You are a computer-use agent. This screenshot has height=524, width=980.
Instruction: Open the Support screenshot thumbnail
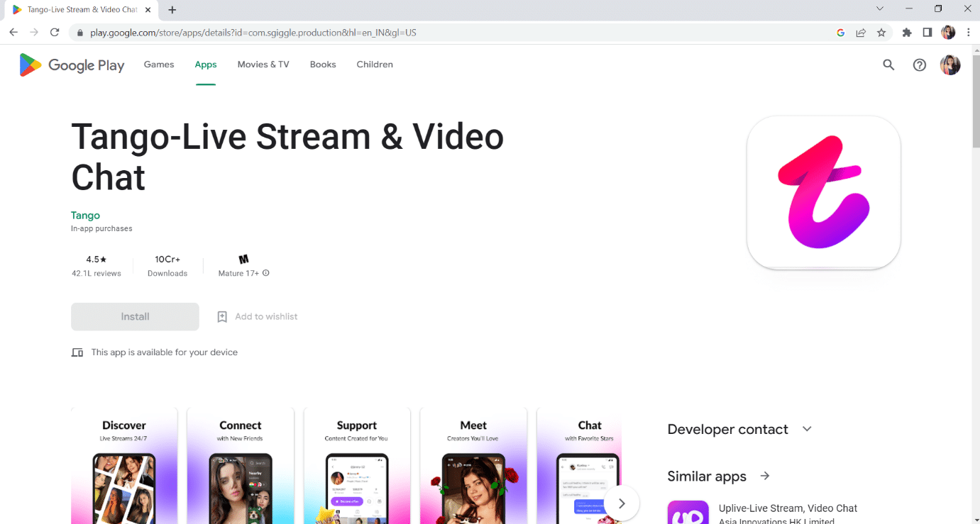(x=357, y=466)
